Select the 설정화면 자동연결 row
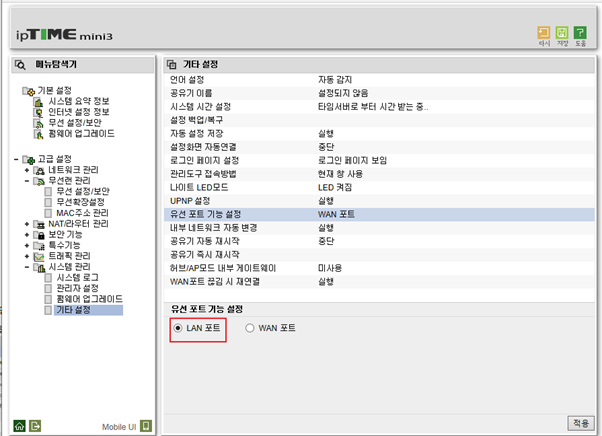The width and height of the screenshot is (602, 436). point(379,147)
